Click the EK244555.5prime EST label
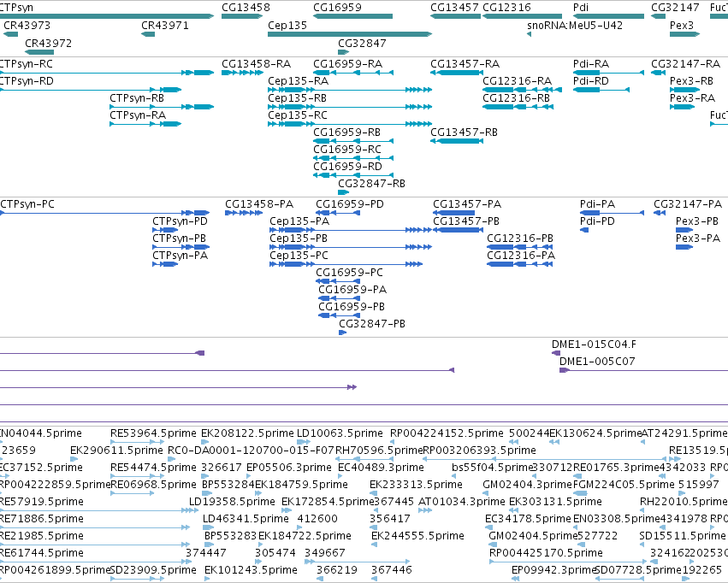728x583 pixels. pyautogui.click(x=417, y=536)
